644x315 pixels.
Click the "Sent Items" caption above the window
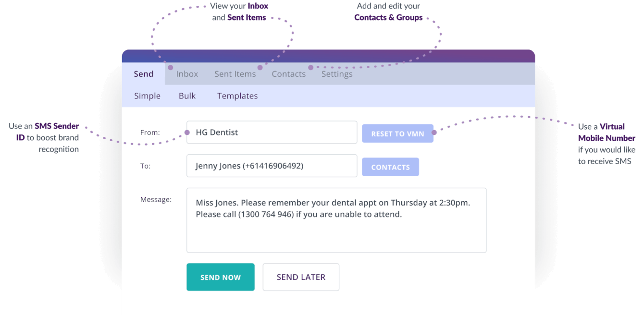click(246, 17)
